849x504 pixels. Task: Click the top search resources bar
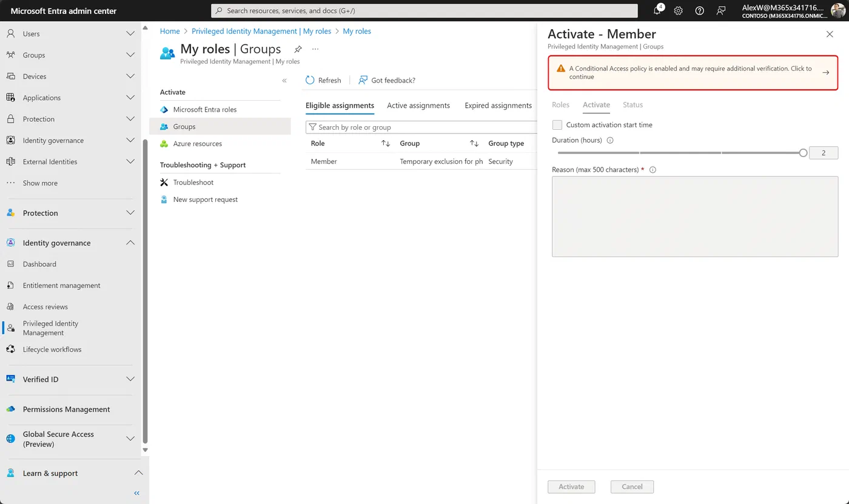(424, 11)
